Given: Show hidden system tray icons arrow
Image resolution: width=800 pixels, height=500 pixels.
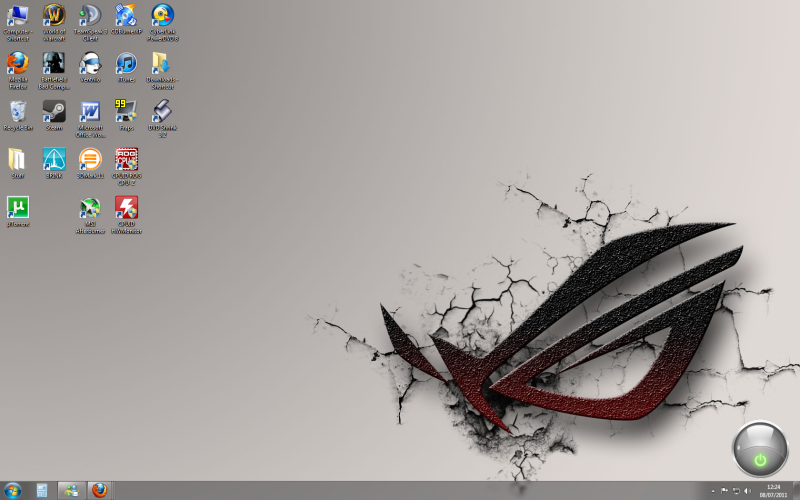Looking at the screenshot, I should [713, 491].
